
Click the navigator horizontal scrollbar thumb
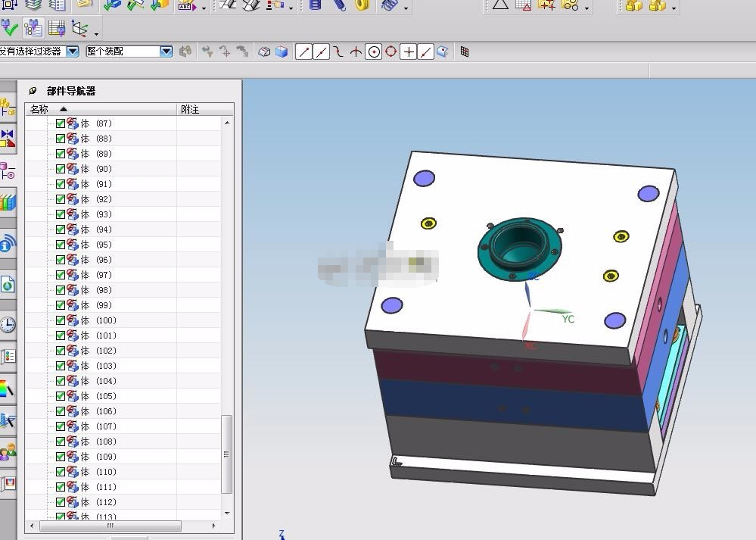(110, 526)
